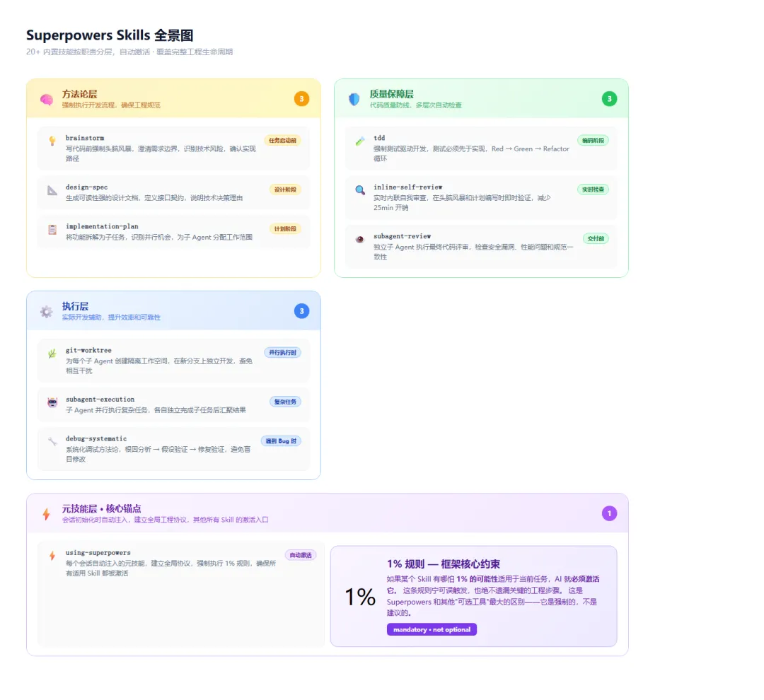Click the clipboard icon of implementation-plan
Image resolution: width=764 pixels, height=700 pixels.
[52, 229]
